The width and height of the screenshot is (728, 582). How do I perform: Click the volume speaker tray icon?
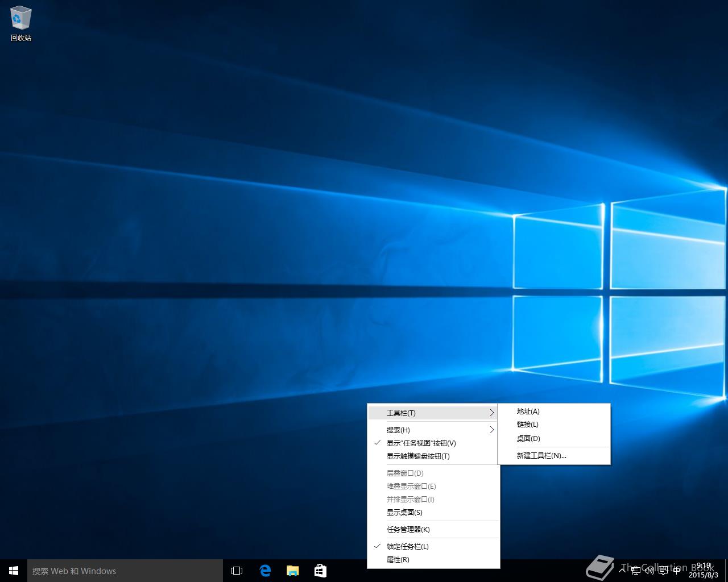pyautogui.click(x=650, y=570)
